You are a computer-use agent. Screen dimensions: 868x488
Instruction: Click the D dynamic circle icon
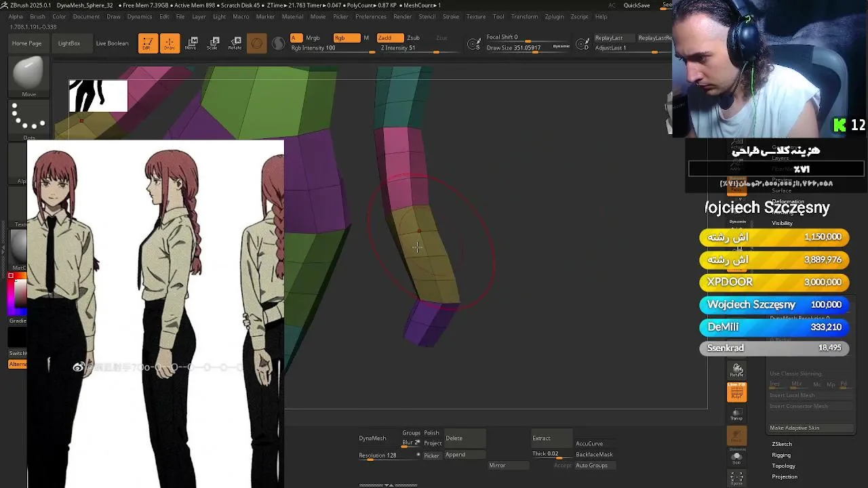point(583,45)
